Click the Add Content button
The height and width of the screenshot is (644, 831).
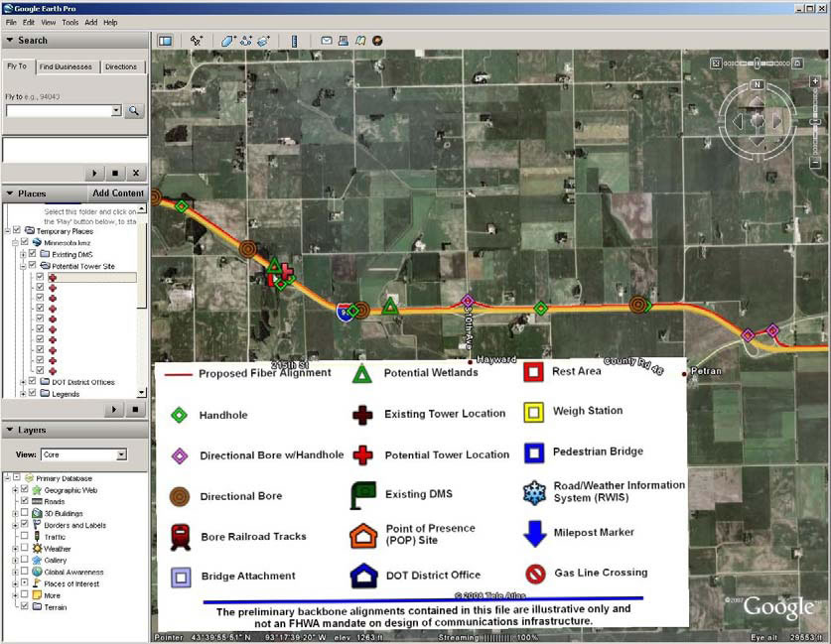click(118, 193)
